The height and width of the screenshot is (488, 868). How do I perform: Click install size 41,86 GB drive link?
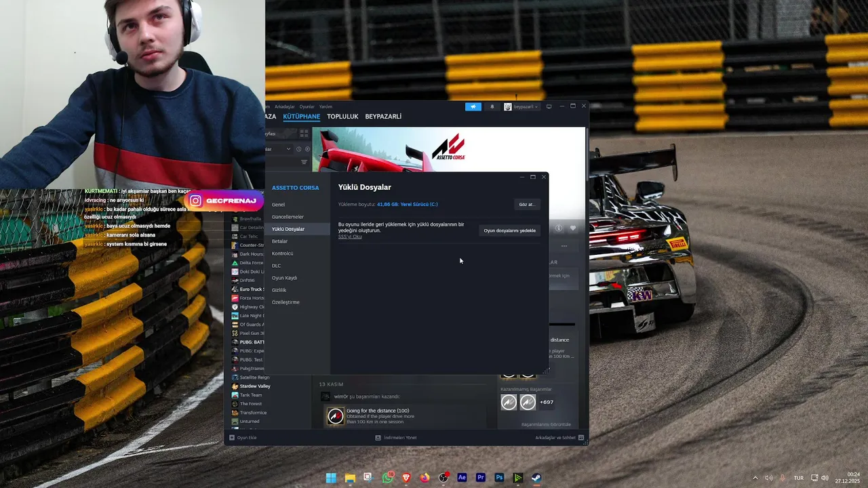coord(408,204)
